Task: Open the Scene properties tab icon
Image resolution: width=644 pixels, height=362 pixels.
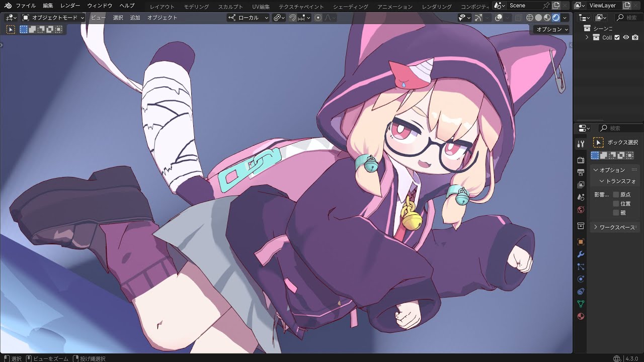Action: point(581,197)
